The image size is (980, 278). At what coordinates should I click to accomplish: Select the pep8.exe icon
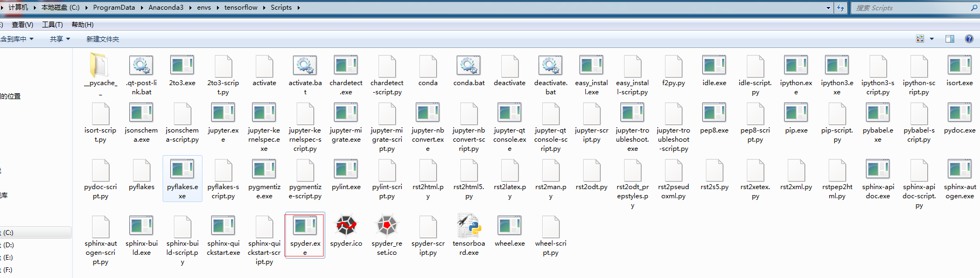[714, 113]
